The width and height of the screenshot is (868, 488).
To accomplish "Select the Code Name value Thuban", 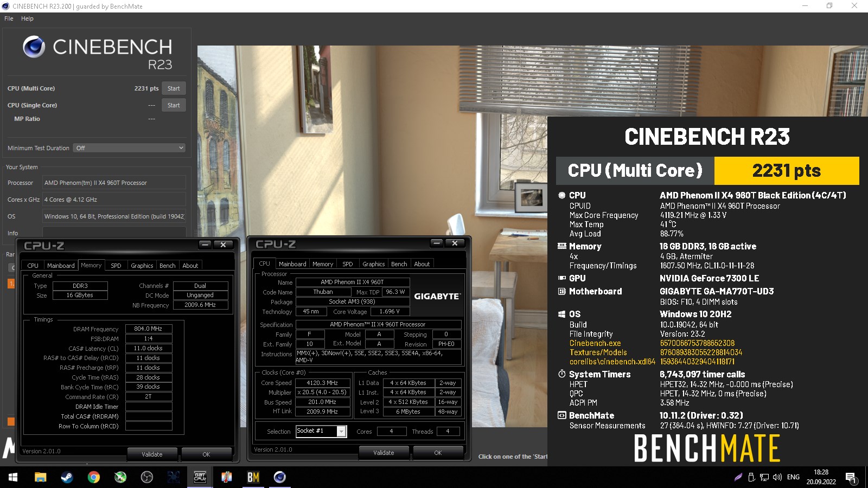I will pyautogui.click(x=323, y=292).
